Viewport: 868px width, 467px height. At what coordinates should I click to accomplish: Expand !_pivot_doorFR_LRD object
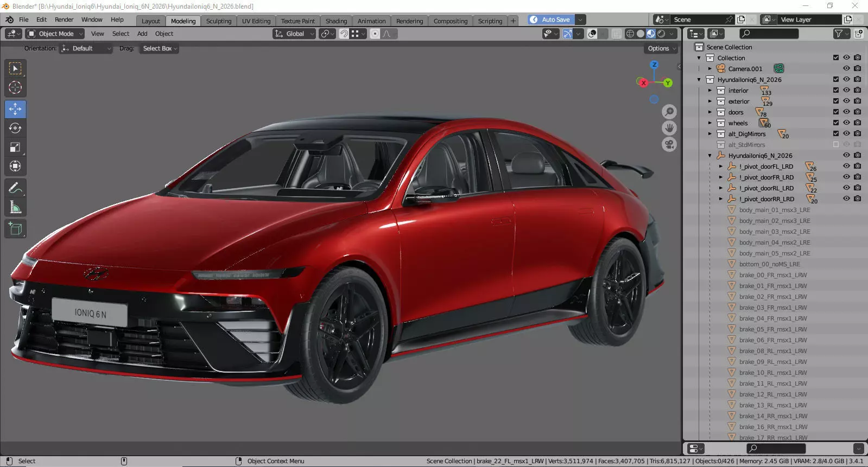click(720, 177)
